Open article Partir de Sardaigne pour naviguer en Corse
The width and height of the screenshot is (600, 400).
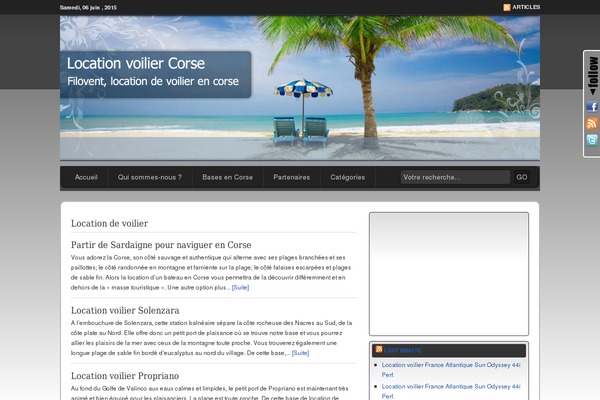161,245
